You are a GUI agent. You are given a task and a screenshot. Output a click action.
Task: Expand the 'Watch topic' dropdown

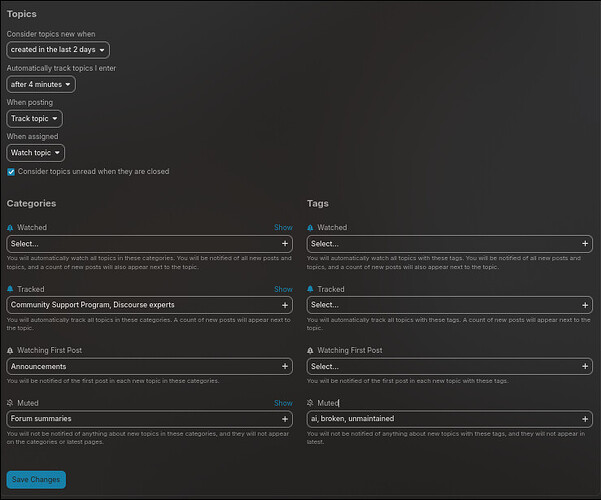click(x=36, y=153)
